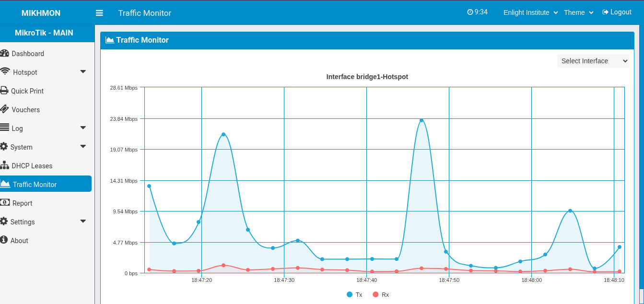Click the 28.61 Mbps axis label
The height and width of the screenshot is (304, 644).
pos(124,88)
